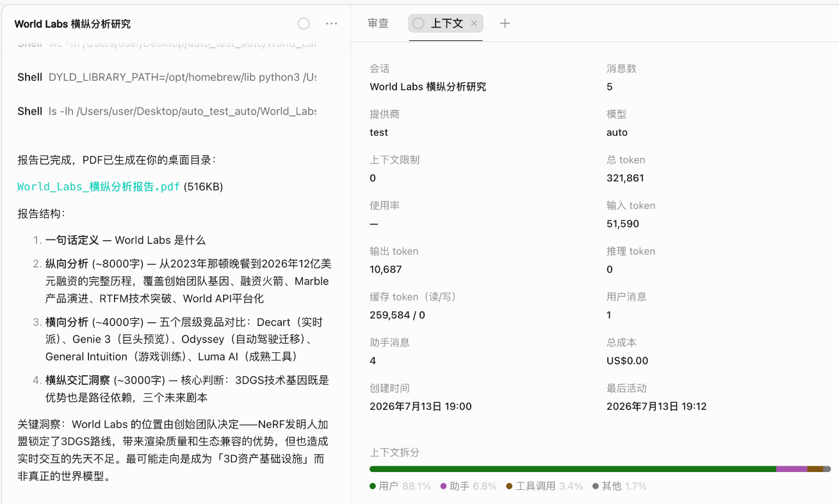Click the 总 token value 321,861
The width and height of the screenshot is (839, 504).
tap(625, 178)
